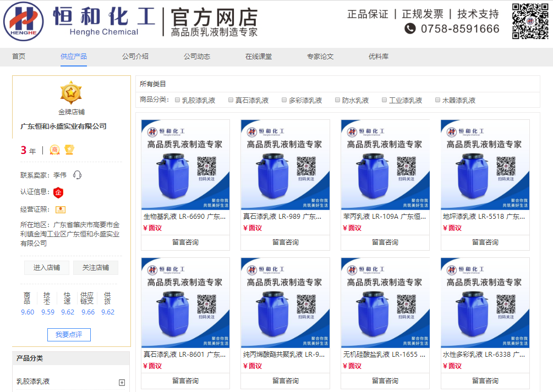The width and height of the screenshot is (553, 392).
Task: Switch to 公司介绍 tab
Action: [135, 57]
